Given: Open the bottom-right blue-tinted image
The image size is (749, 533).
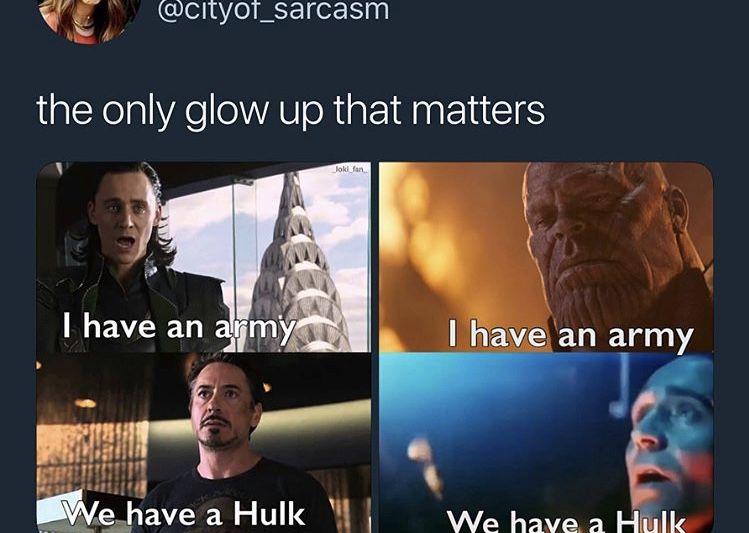Looking at the screenshot, I should (x=546, y=443).
